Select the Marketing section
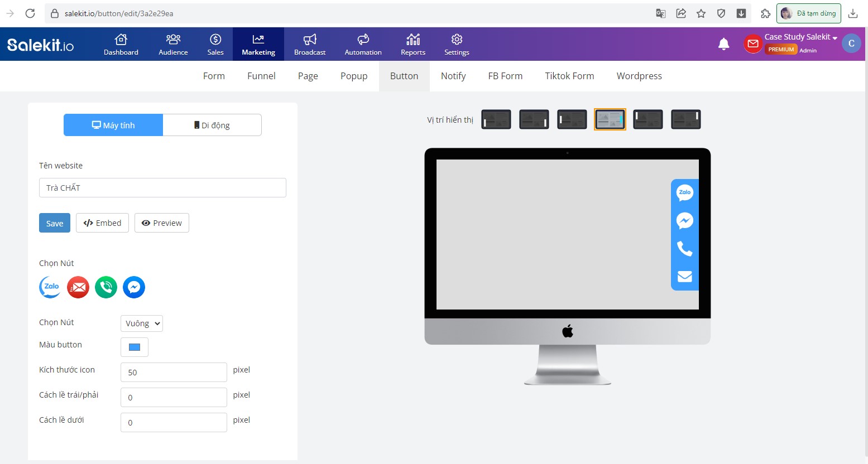 click(x=258, y=45)
